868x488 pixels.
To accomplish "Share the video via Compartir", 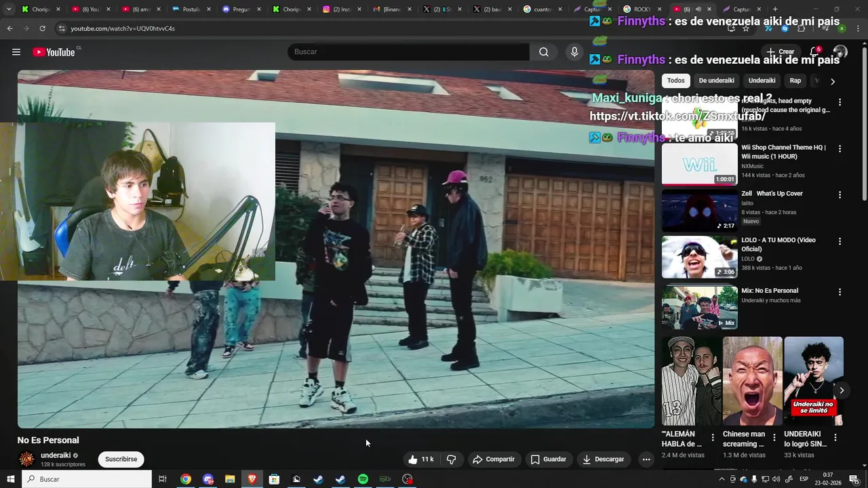I will pos(494,460).
